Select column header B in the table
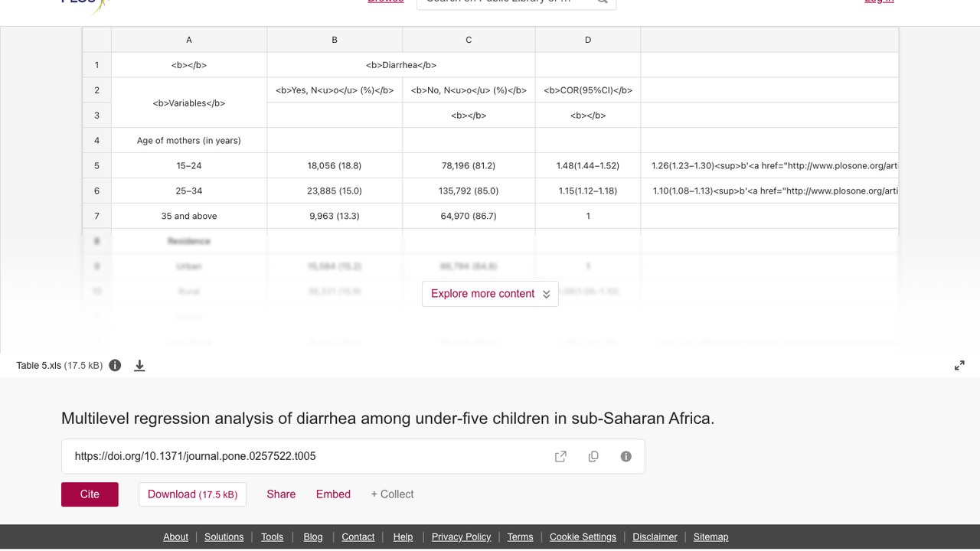Screen dimensions: 980x551 click(335, 40)
